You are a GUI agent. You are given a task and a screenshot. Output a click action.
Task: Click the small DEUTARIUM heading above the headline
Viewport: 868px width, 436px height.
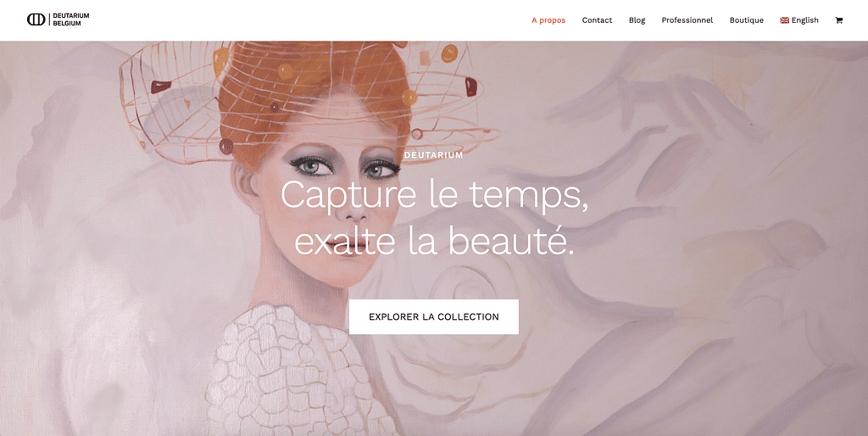pyautogui.click(x=433, y=155)
